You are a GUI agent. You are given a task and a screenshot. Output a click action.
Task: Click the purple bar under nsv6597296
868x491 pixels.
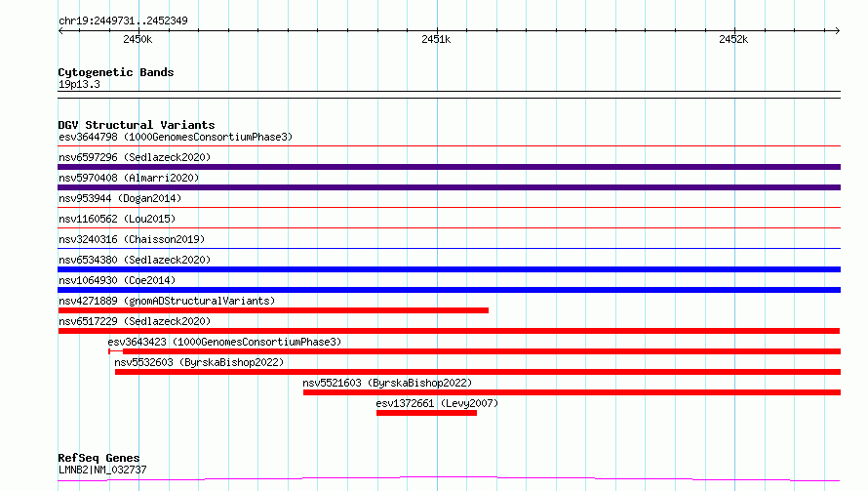pos(449,167)
